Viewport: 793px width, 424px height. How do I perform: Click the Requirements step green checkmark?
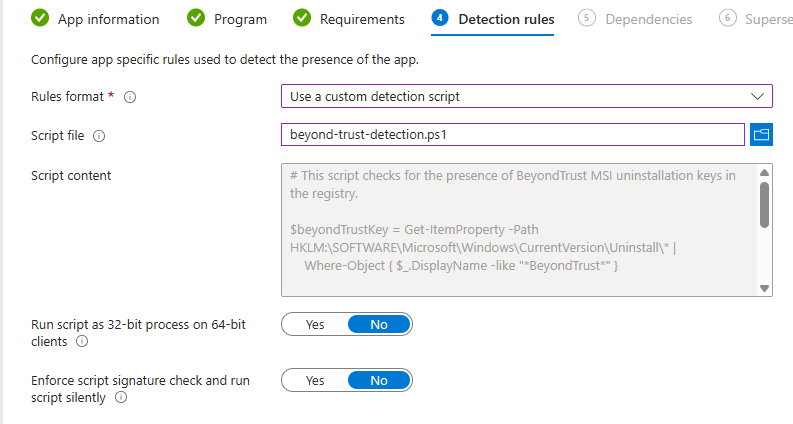[x=302, y=18]
